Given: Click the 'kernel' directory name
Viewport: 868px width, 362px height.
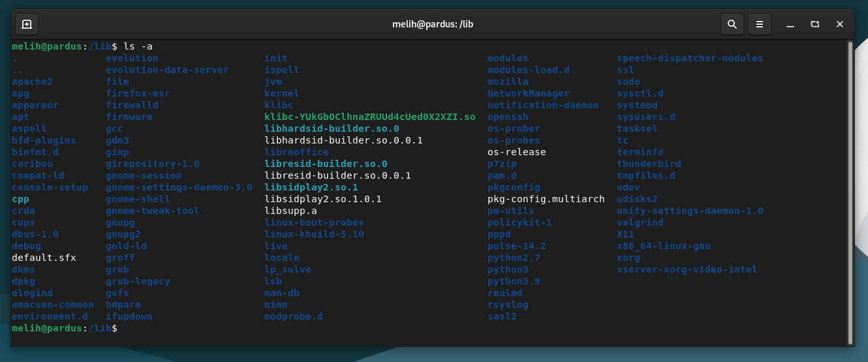Looking at the screenshot, I should click(x=282, y=93).
